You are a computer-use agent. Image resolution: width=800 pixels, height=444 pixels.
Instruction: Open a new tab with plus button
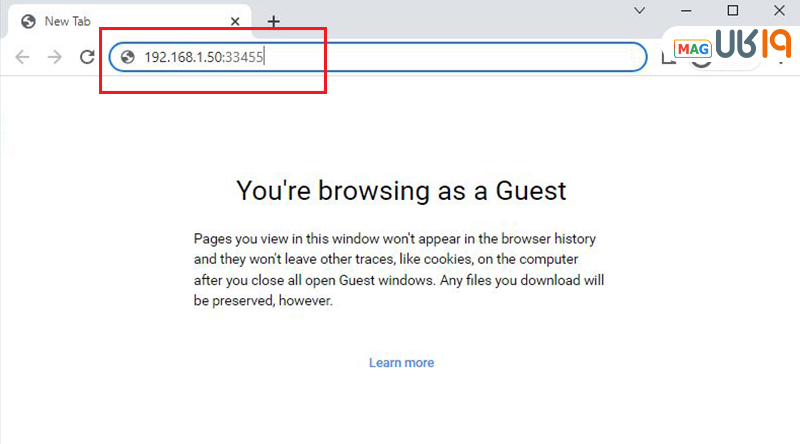[273, 21]
